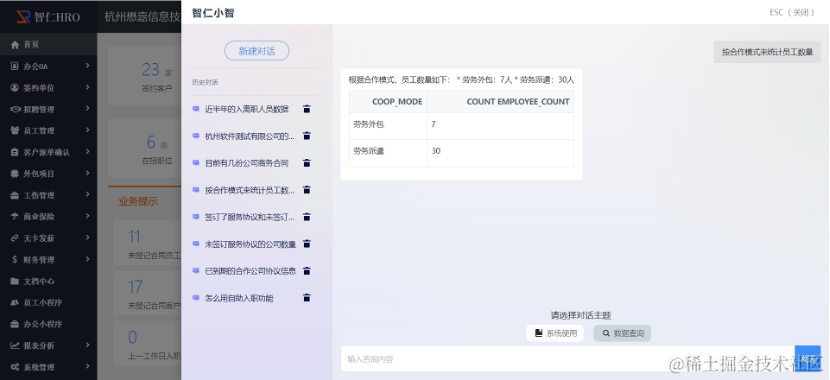Click the 员工管理 sidebar icon
The width and height of the screenshot is (830, 380).
[15, 131]
